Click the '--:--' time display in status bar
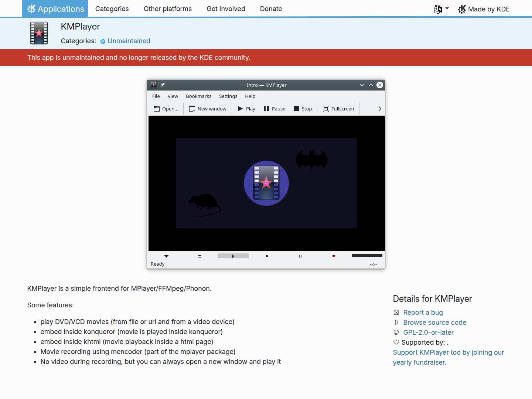The width and height of the screenshot is (532, 399). tap(374, 264)
